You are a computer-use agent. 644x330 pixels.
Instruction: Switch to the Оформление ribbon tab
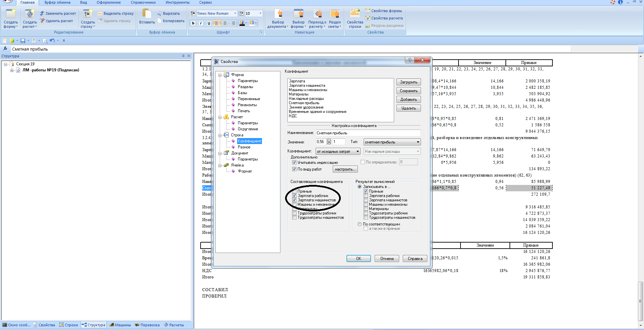pos(108,2)
